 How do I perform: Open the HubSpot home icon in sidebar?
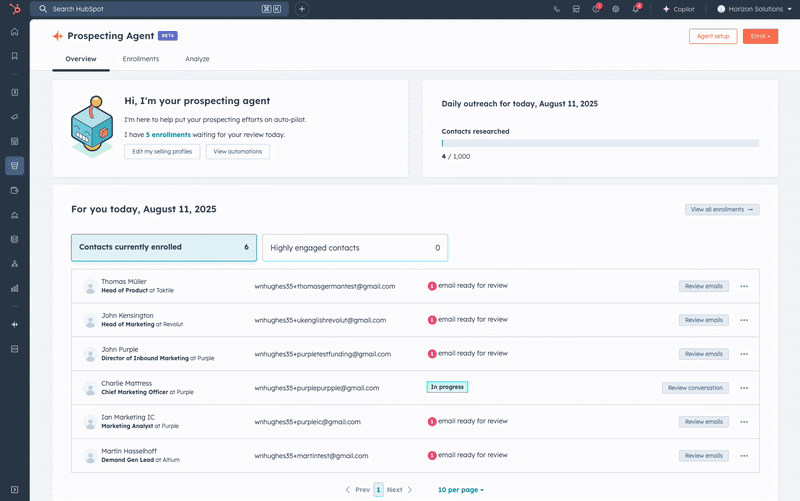click(x=14, y=31)
